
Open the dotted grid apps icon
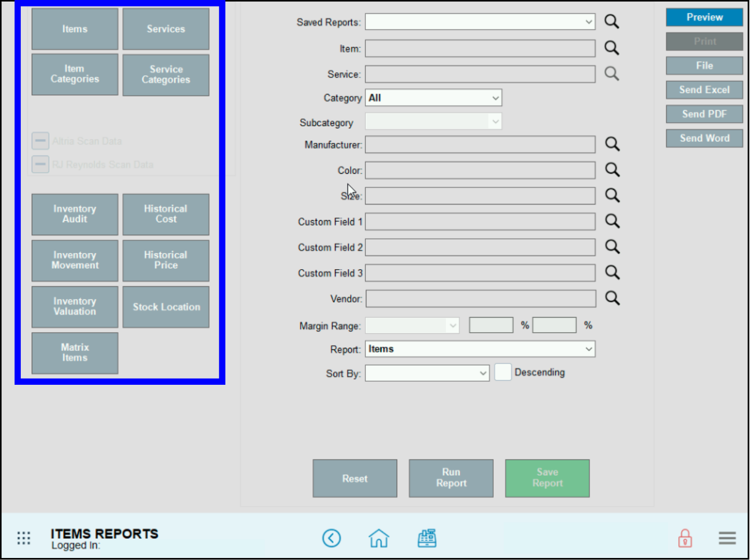[x=24, y=538]
